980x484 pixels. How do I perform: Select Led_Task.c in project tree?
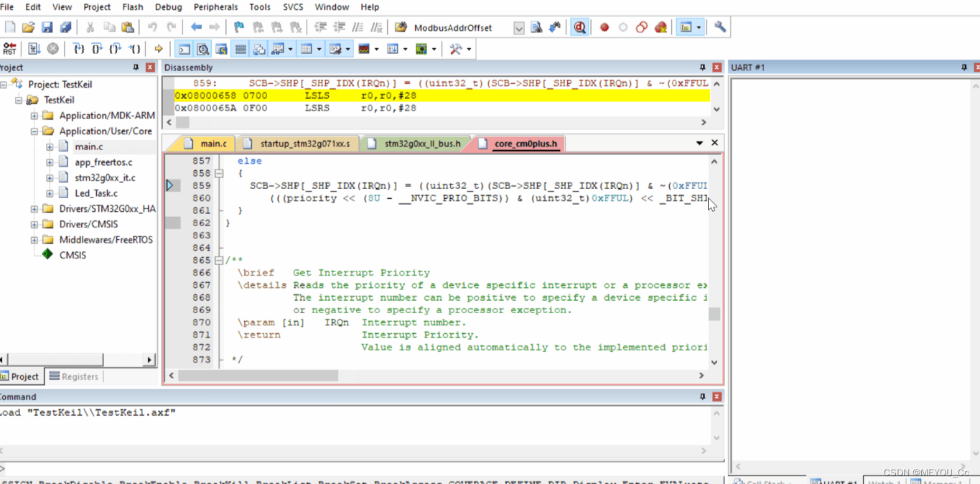[96, 193]
